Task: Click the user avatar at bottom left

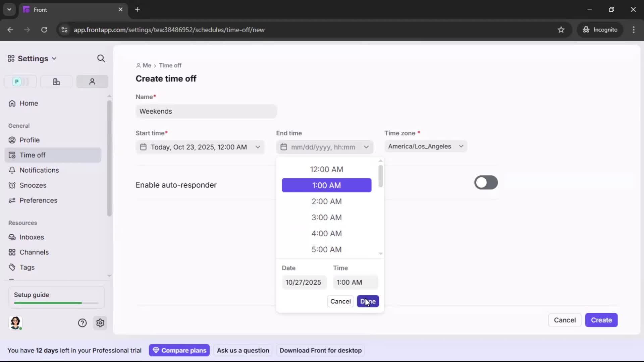Action: 15,323
